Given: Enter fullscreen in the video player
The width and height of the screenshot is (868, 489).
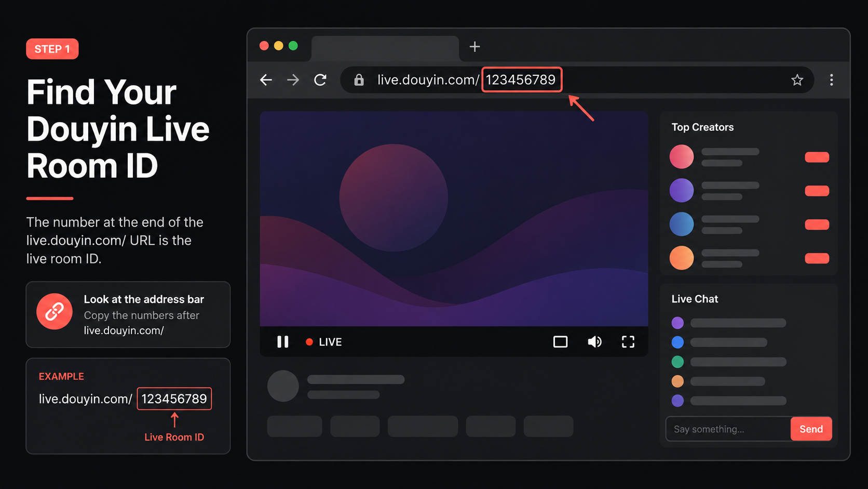Looking at the screenshot, I should click(628, 342).
